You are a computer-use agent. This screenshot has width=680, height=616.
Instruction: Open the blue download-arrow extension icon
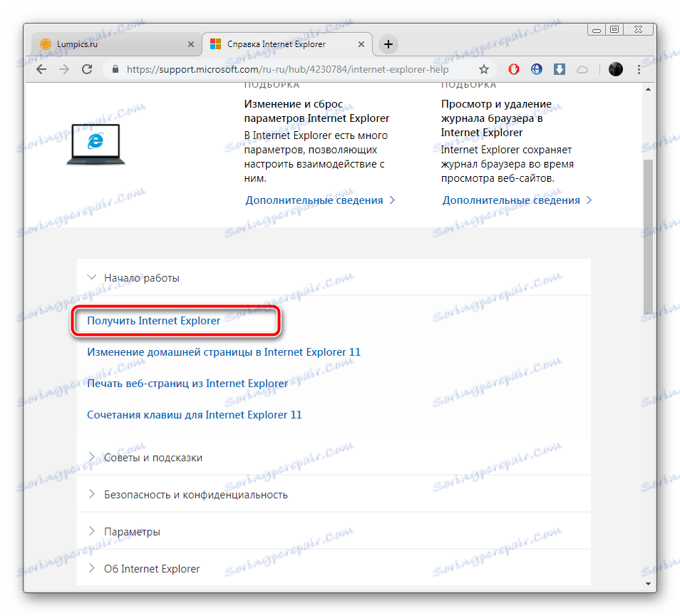pos(560,69)
